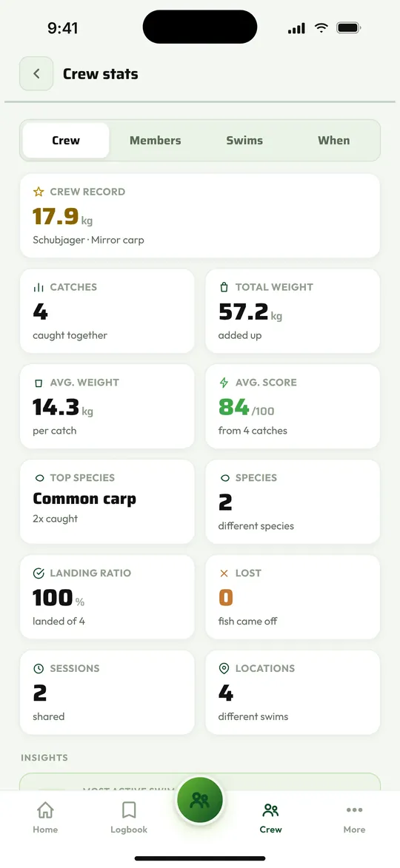Switch to the Members tab
Screen dimensions: 400x868
click(155, 141)
